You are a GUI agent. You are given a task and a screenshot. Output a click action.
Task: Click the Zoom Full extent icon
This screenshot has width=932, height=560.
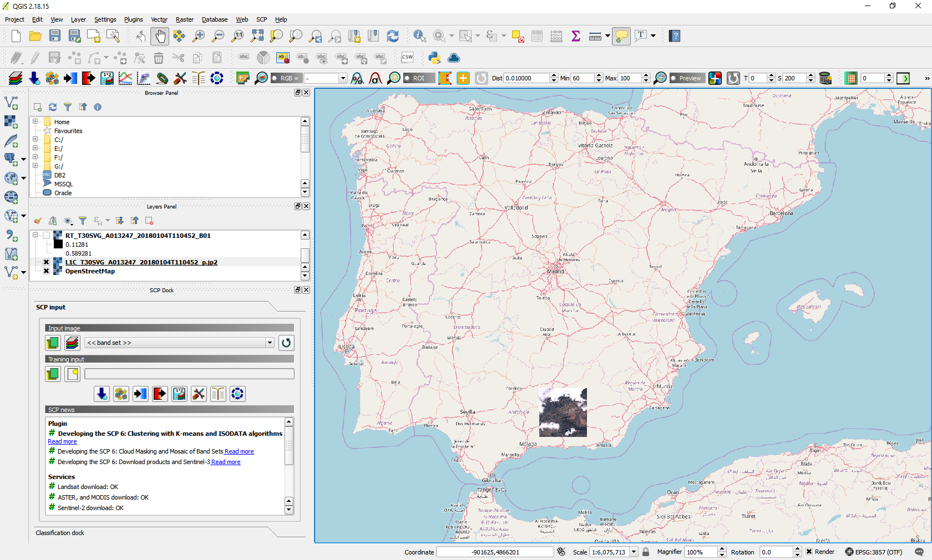257,37
